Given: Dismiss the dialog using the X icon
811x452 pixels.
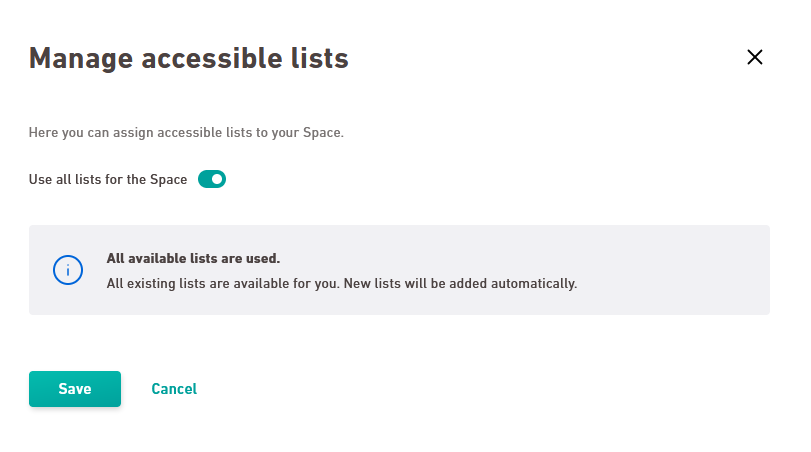Looking at the screenshot, I should coord(755,57).
